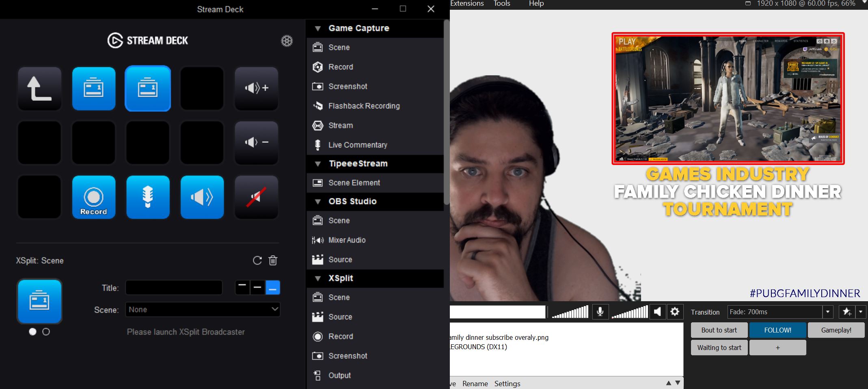This screenshot has width=868, height=389.
Task: Open dropdown arrow beside transition star icon
Action: pyautogui.click(x=861, y=312)
